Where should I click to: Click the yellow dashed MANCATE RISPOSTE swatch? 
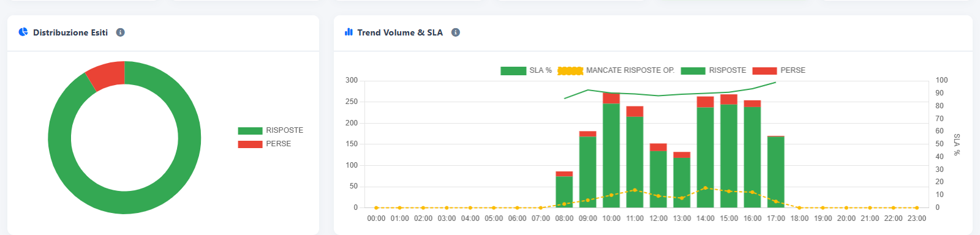pyautogui.click(x=570, y=71)
